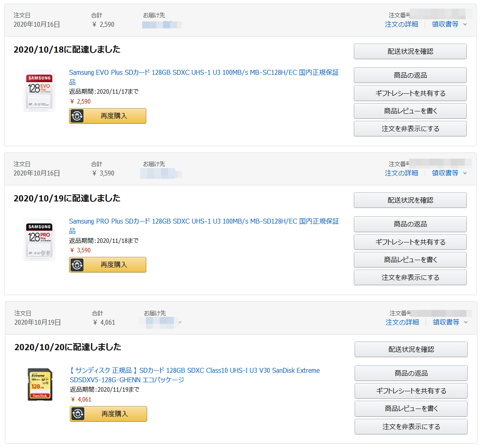482x448 pixels.
Task: Hide the ¥3,590 order with 注文を非表示にする
Action: pyautogui.click(x=410, y=278)
